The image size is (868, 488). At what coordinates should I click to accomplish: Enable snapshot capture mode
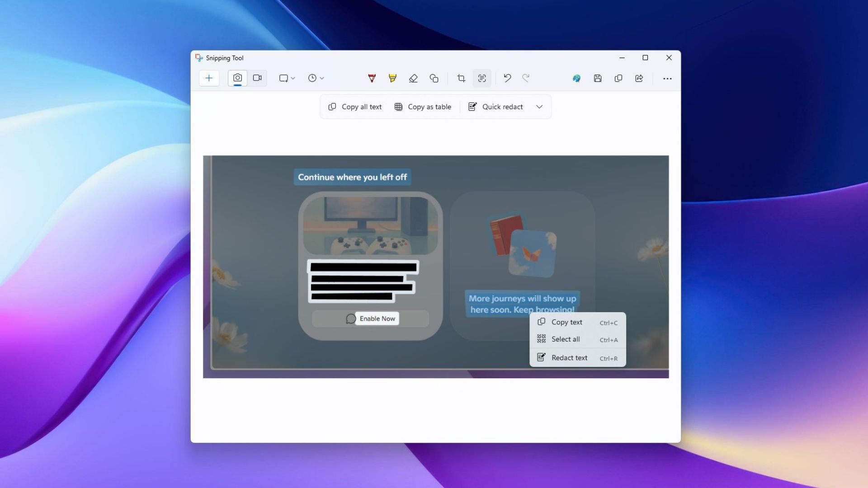pyautogui.click(x=237, y=77)
